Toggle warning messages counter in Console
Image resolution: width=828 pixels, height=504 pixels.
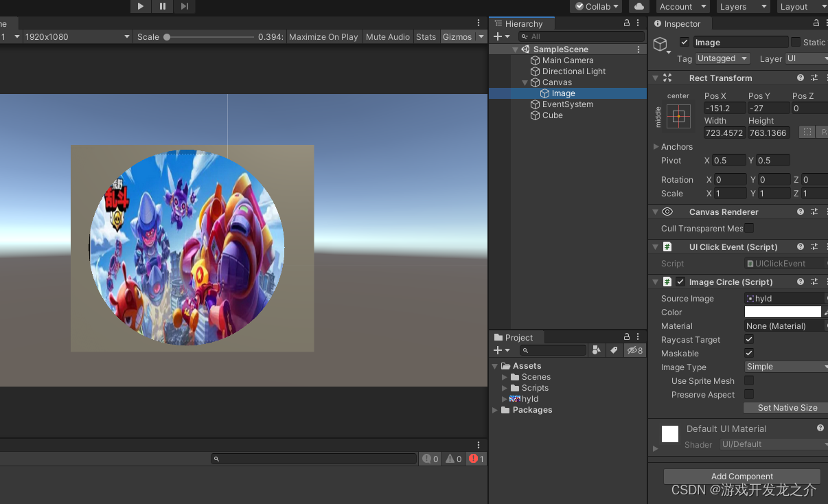click(454, 459)
